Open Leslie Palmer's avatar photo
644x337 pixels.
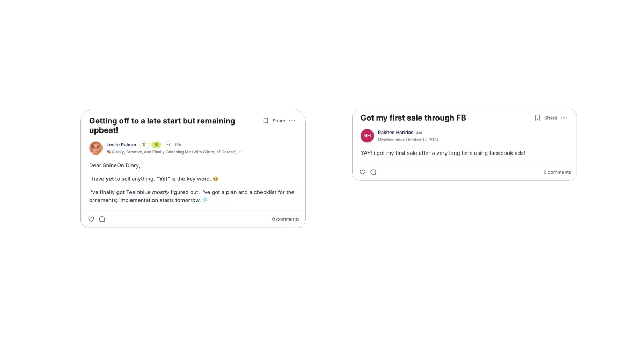tap(96, 148)
